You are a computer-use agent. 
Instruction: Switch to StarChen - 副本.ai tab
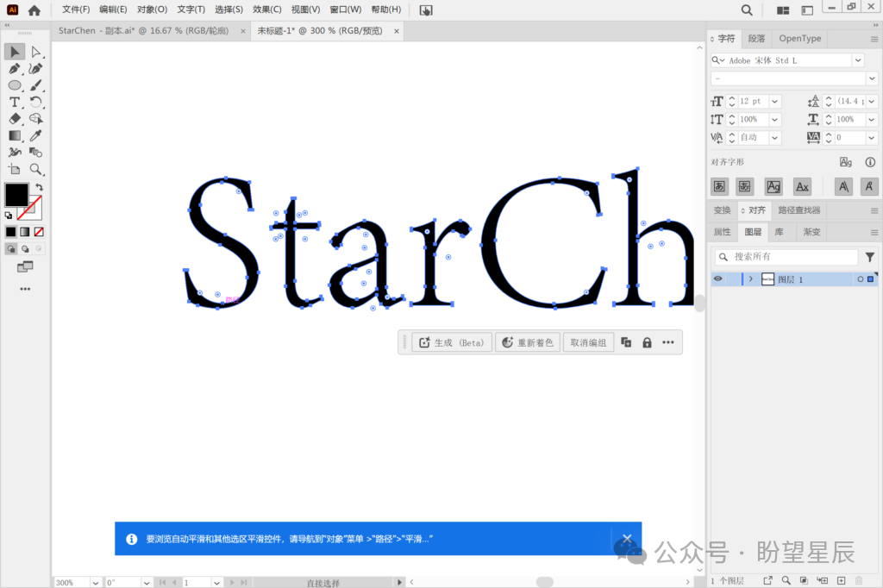pos(144,30)
